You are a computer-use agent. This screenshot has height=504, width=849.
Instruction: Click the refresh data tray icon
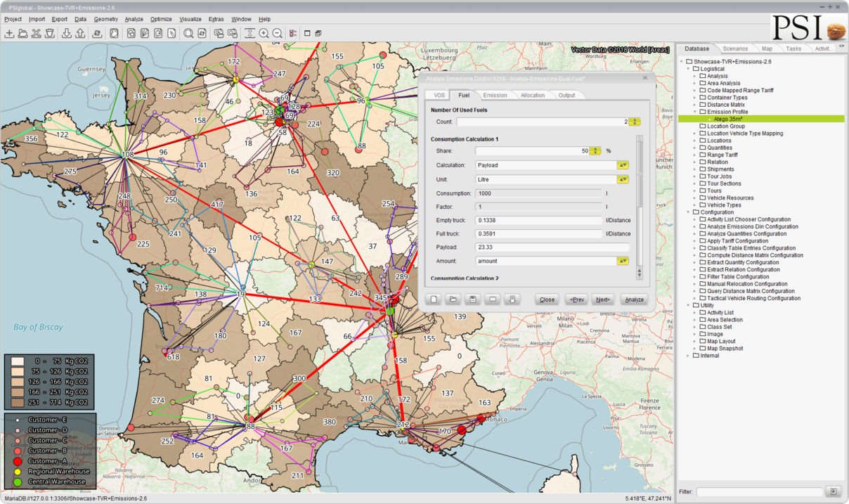pos(97,33)
